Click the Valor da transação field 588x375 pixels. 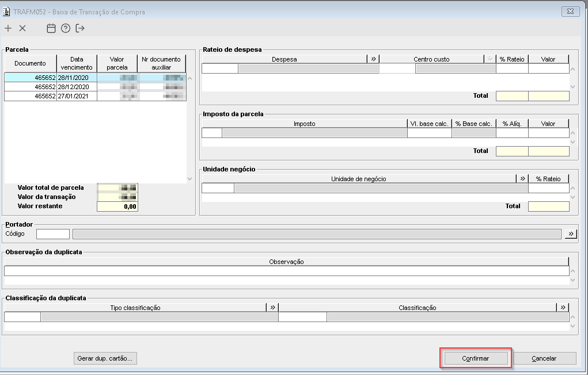(x=117, y=197)
